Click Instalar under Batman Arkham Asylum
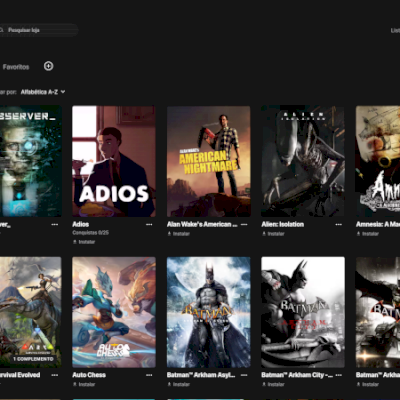This screenshot has width=400, height=400. [179, 384]
